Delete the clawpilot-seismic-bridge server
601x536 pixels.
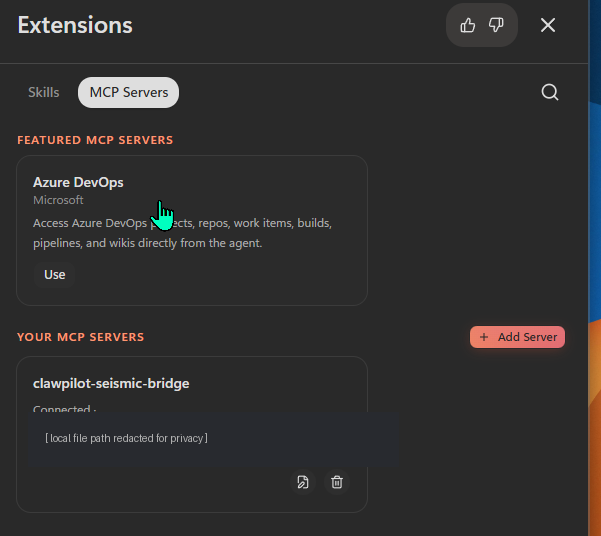[337, 482]
